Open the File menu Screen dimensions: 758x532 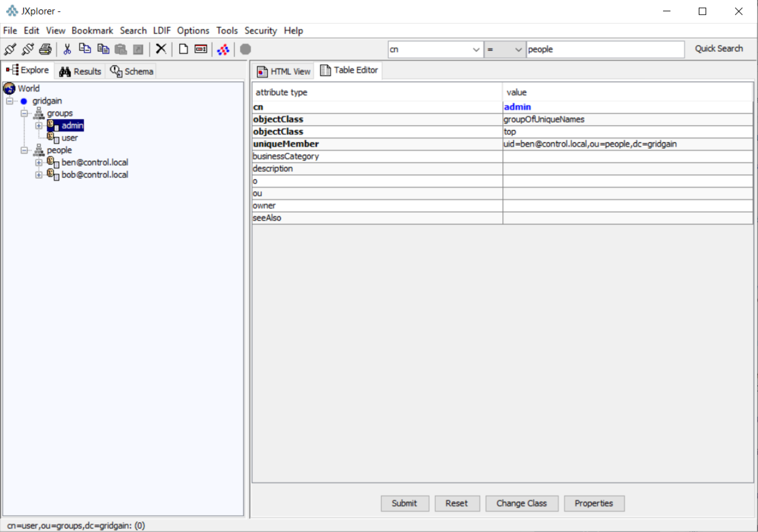click(x=10, y=31)
